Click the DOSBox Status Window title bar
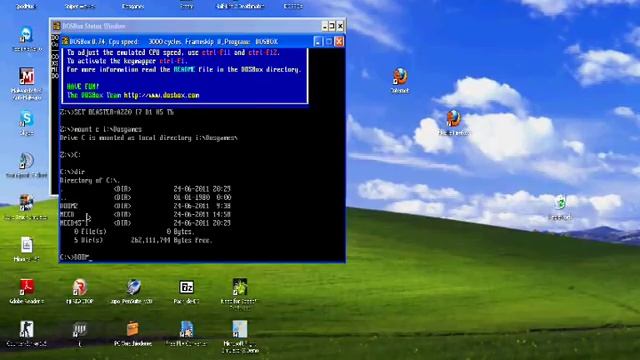The image size is (640, 360). tap(198, 26)
